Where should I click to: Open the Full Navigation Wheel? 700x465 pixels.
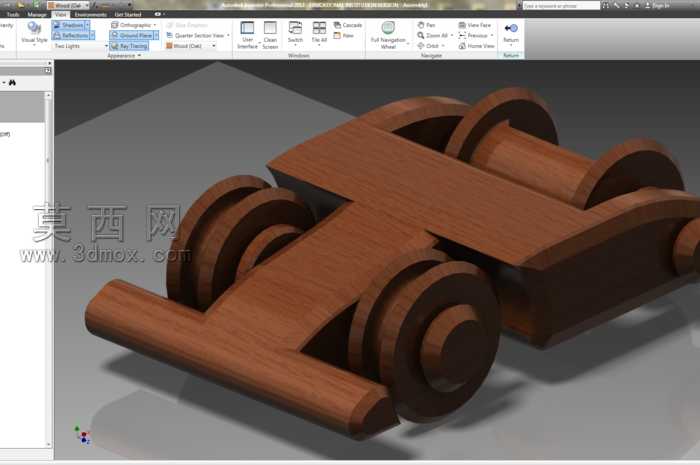388,35
